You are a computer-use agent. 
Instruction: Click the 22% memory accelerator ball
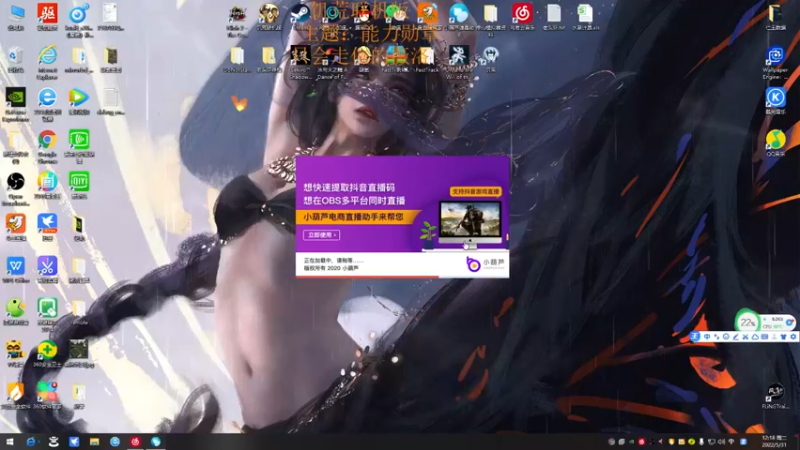click(x=748, y=322)
